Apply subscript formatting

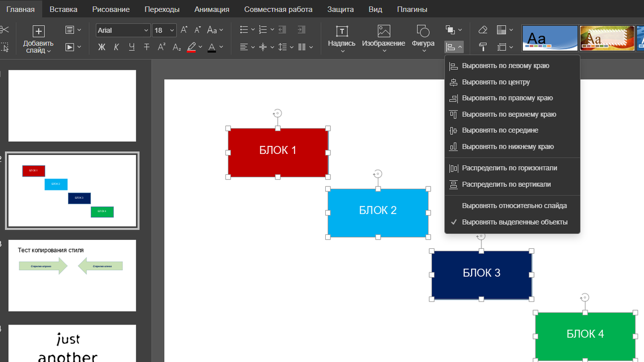point(177,47)
